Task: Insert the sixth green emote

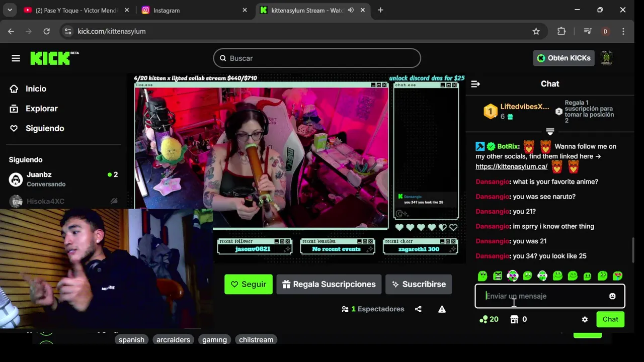Action: tap(557, 276)
